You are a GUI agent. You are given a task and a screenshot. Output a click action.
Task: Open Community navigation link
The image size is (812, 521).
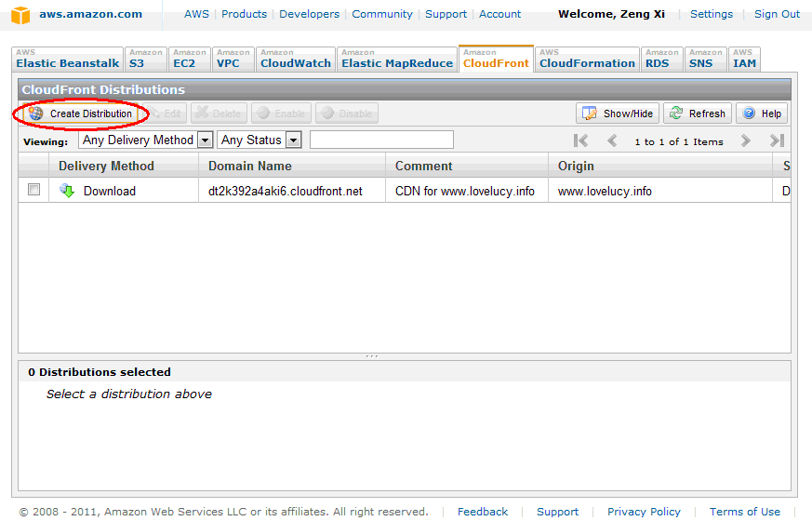(x=382, y=14)
